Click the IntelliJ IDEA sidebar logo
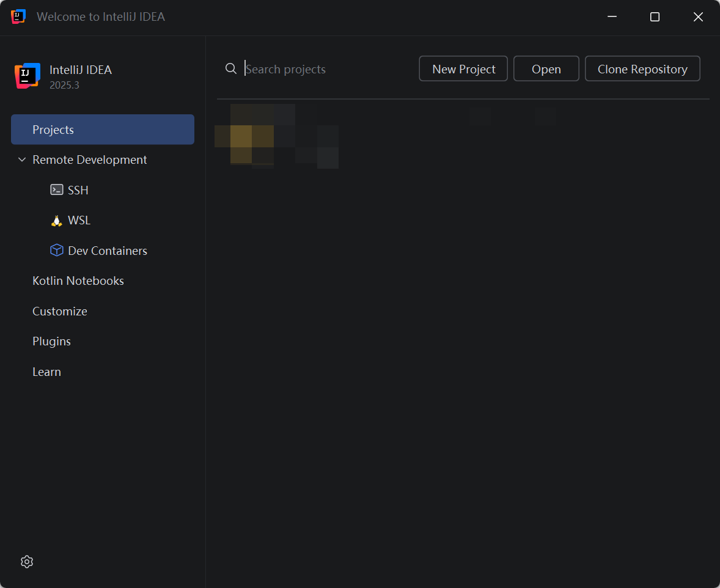Viewport: 720px width, 588px height. click(28, 76)
